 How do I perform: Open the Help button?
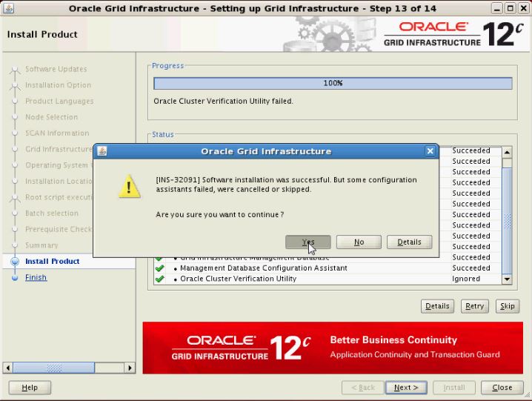(x=30, y=388)
